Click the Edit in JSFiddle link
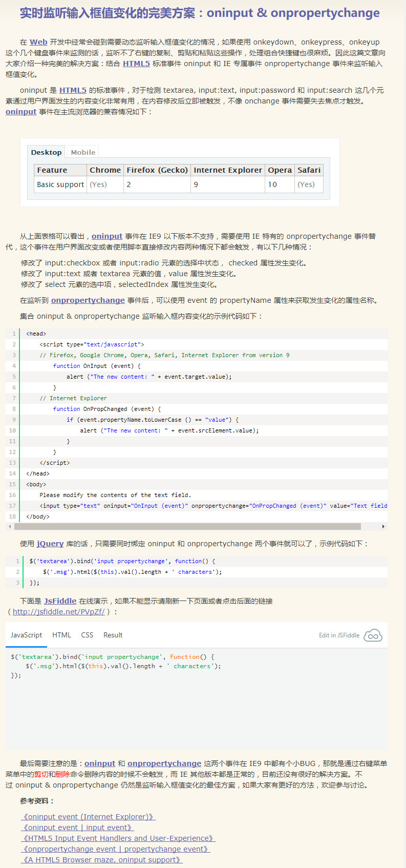The image size is (406, 868). tap(339, 635)
